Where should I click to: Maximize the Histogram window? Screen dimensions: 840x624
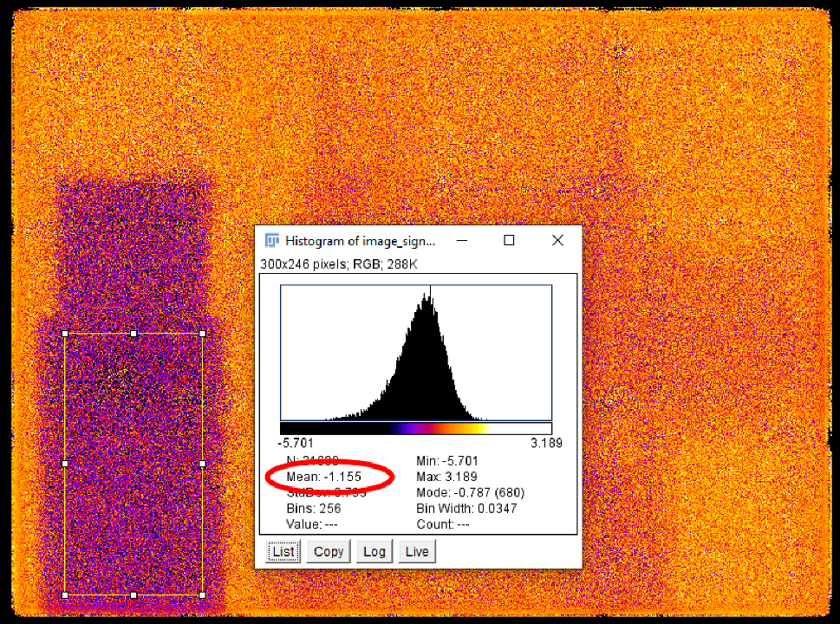pyautogui.click(x=510, y=241)
